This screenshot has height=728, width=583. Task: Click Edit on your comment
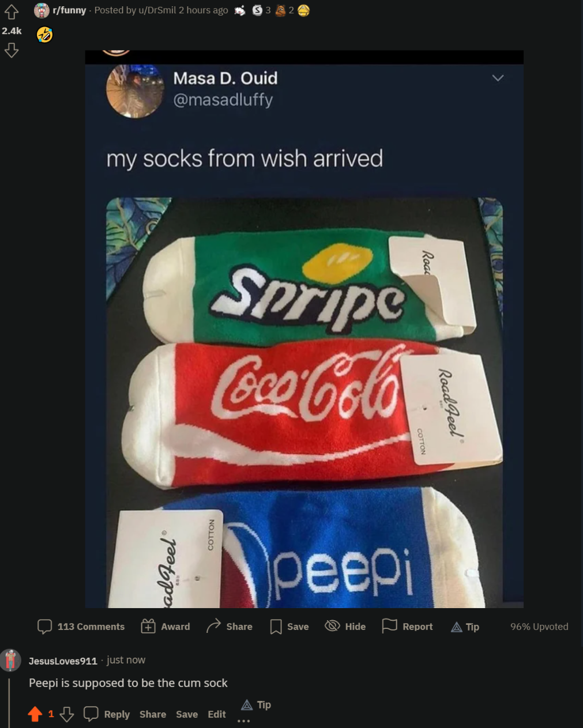click(x=216, y=714)
